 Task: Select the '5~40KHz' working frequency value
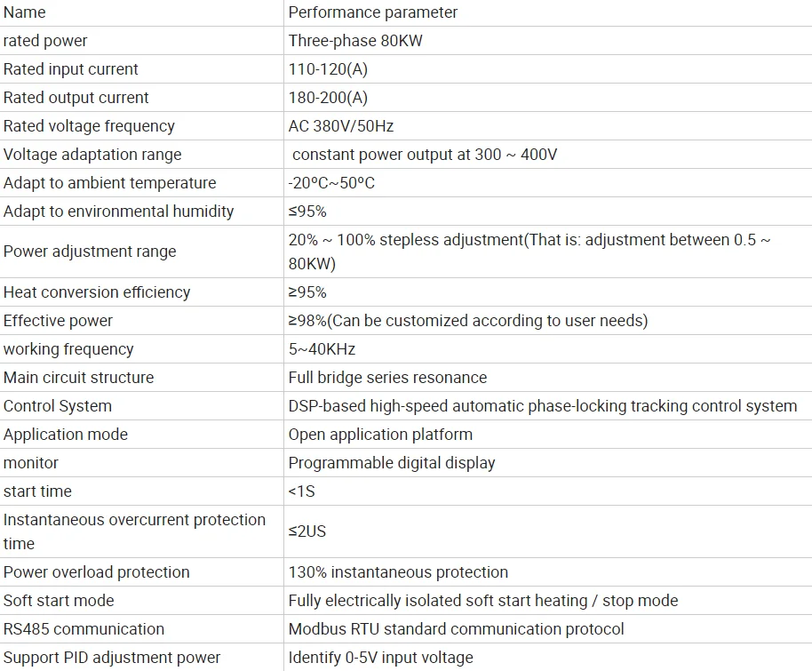[x=322, y=349]
